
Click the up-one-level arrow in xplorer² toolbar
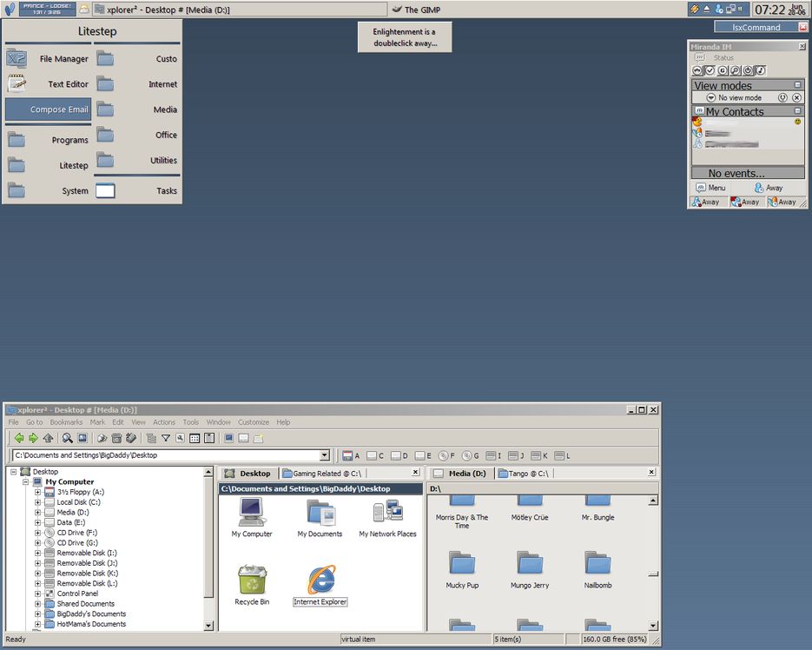48,439
